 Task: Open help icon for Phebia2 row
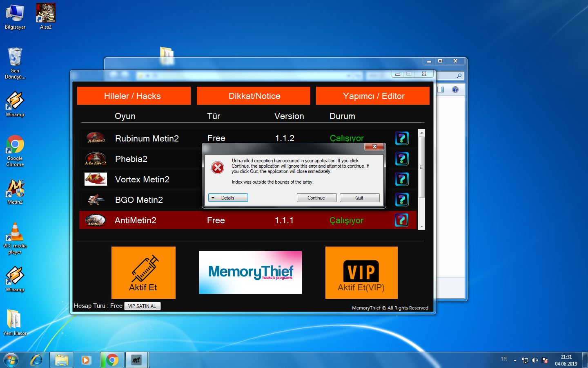tap(402, 159)
